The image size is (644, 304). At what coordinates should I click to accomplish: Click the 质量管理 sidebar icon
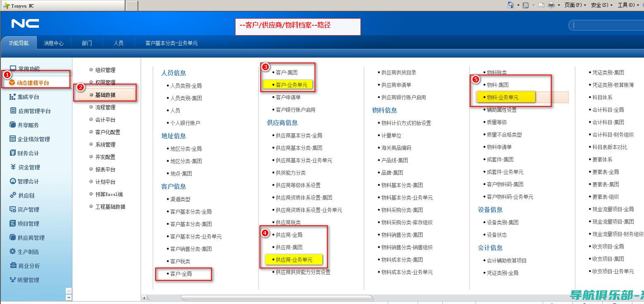(13, 280)
